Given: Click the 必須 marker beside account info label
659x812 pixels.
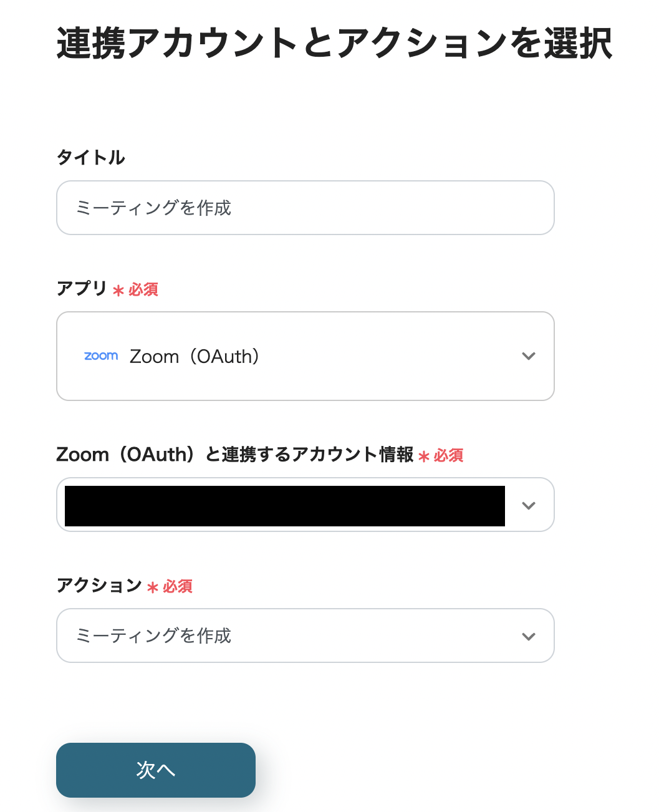Looking at the screenshot, I should tap(449, 456).
